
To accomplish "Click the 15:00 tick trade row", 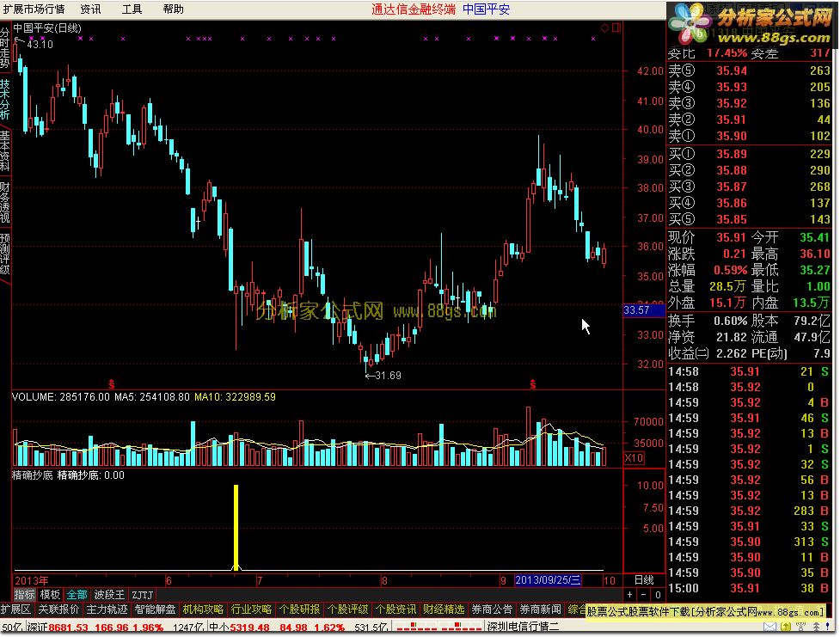I will click(749, 588).
